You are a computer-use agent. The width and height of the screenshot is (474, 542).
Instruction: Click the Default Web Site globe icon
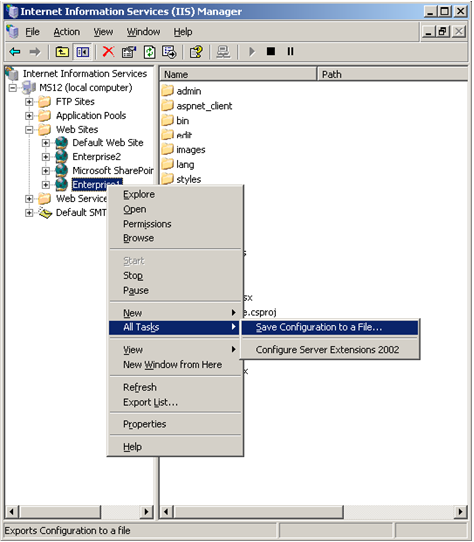[62, 142]
